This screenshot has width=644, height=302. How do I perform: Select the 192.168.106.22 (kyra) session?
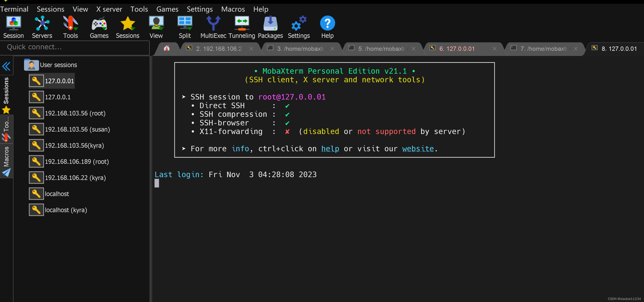tap(68, 178)
